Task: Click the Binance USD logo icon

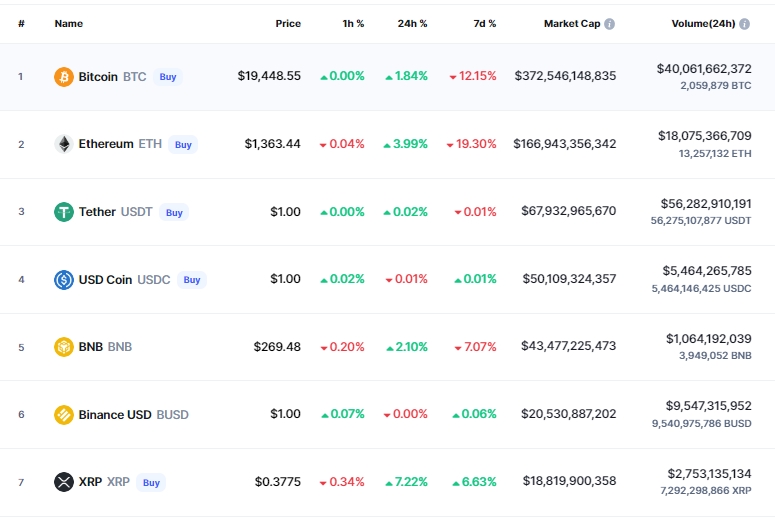Action: click(x=64, y=415)
